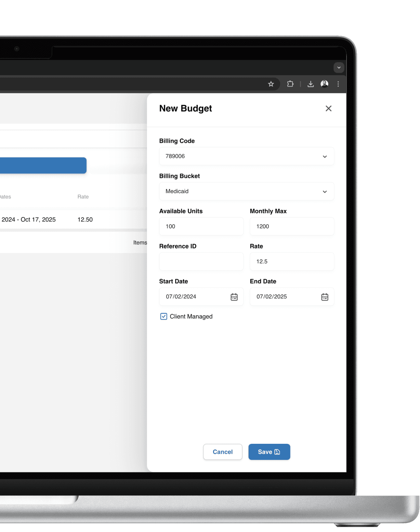Click the chevron near the browser tab strip
This screenshot has height=532, width=420.
(x=339, y=68)
